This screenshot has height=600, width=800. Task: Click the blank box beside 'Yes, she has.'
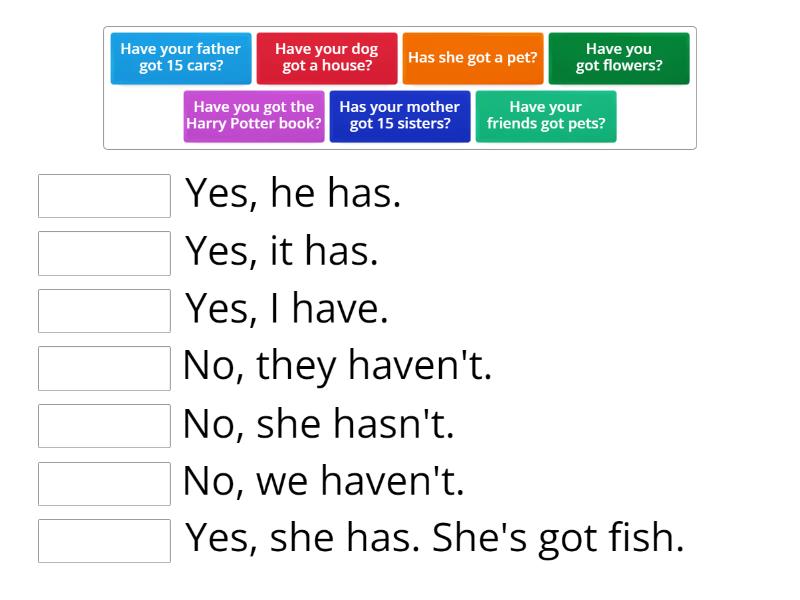pyautogui.click(x=104, y=541)
